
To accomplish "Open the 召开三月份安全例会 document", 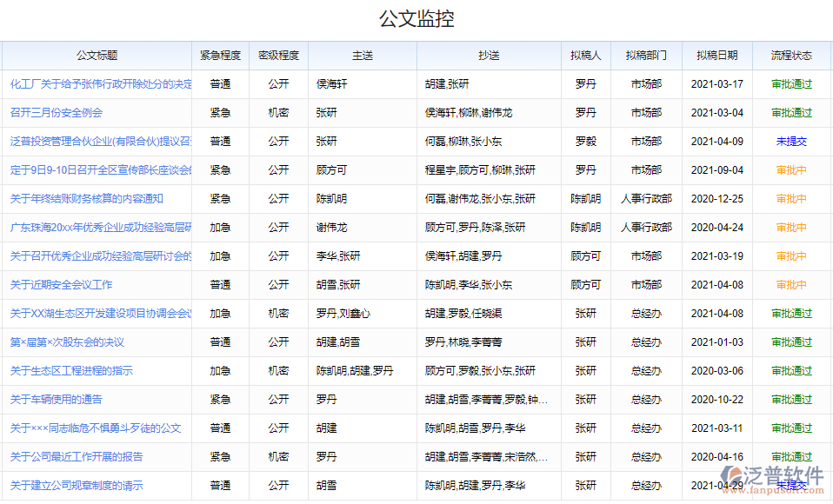I will [x=57, y=111].
